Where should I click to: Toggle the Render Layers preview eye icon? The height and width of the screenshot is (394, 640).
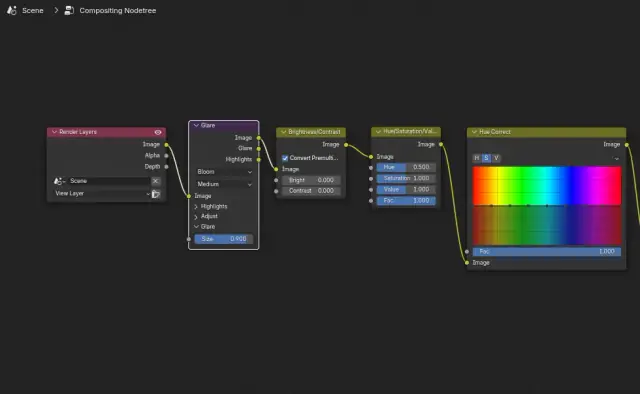pyautogui.click(x=158, y=132)
